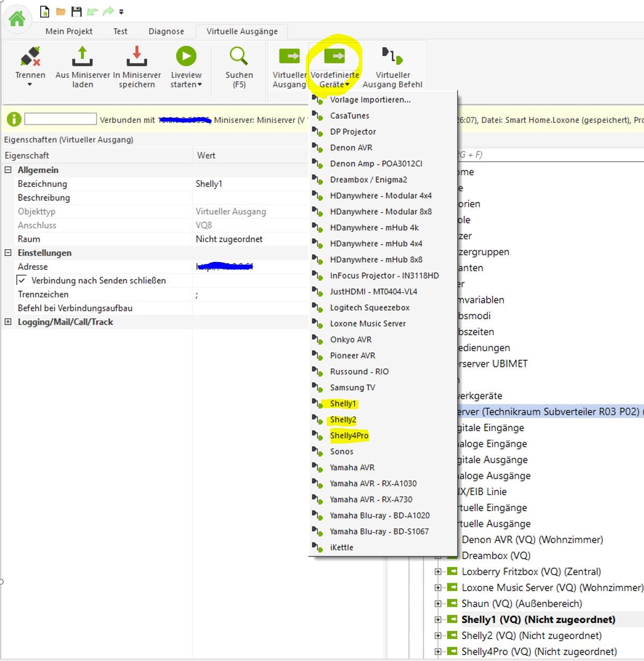Image resolution: width=644 pixels, height=661 pixels.
Task: Select Shelly1 (VQ) in the tree
Action: pos(538,620)
